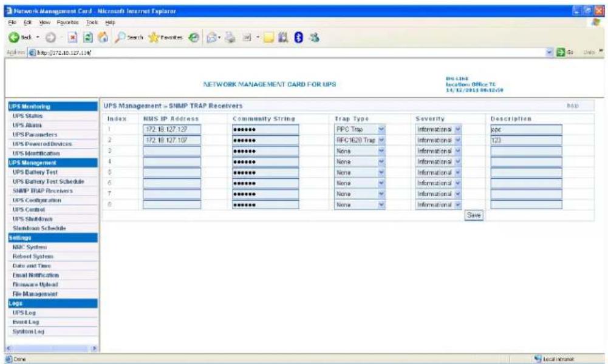This screenshot has height=364, width=608.
Task: Click the Forward navigation arrow icon
Action: 51,38
